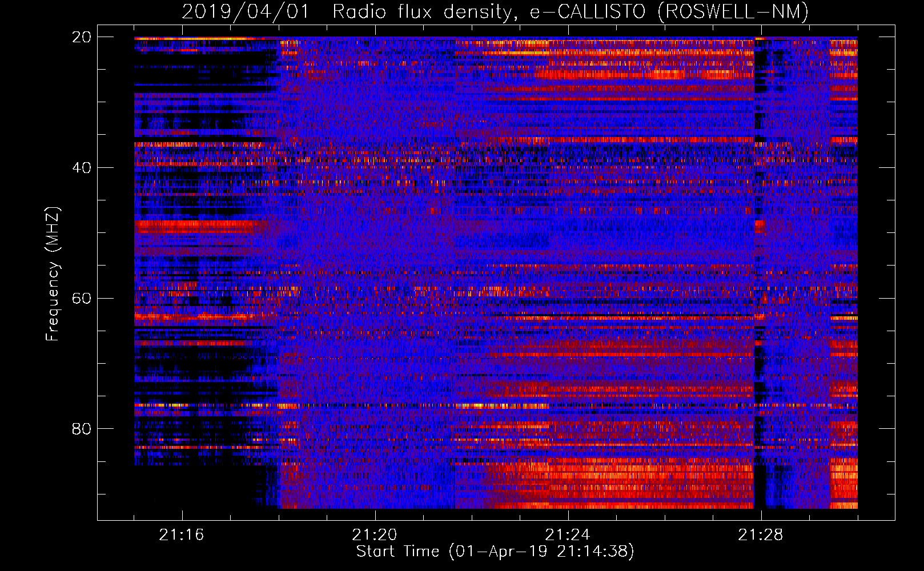Click the plot title 'Radio flux density, e-CALLISTO (ROSWELL-NM)'
The width and height of the screenshot is (924, 571).
(x=571, y=11)
